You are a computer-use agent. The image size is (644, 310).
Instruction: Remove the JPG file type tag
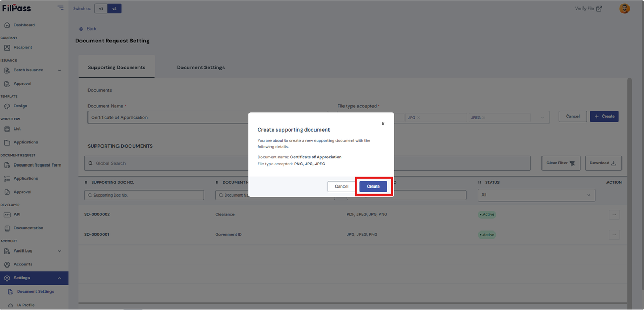click(x=419, y=117)
